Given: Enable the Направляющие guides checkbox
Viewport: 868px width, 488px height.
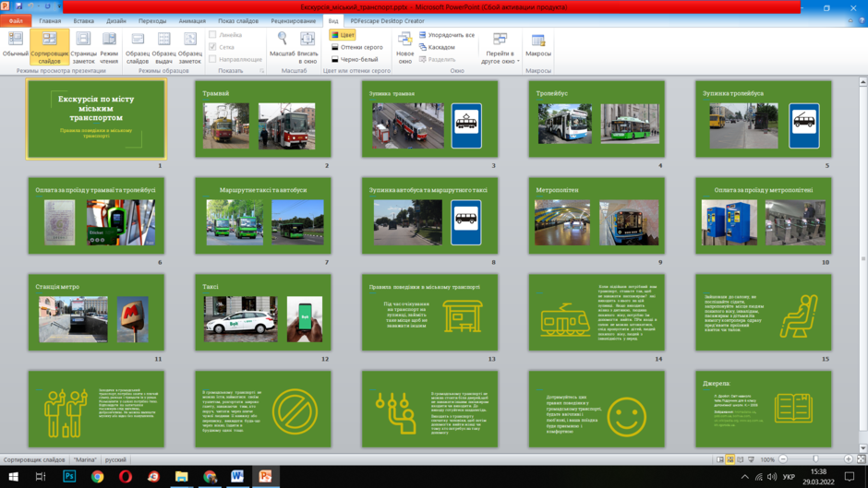Looking at the screenshot, I should point(212,59).
